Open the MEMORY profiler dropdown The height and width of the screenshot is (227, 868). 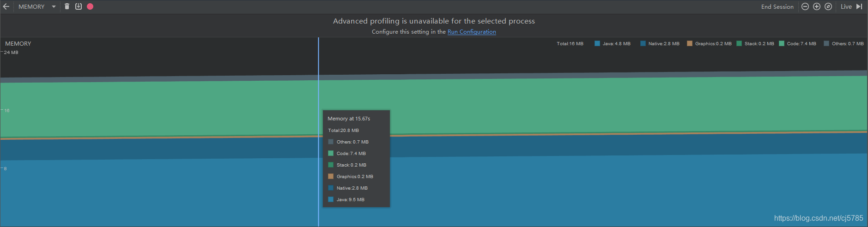click(37, 6)
